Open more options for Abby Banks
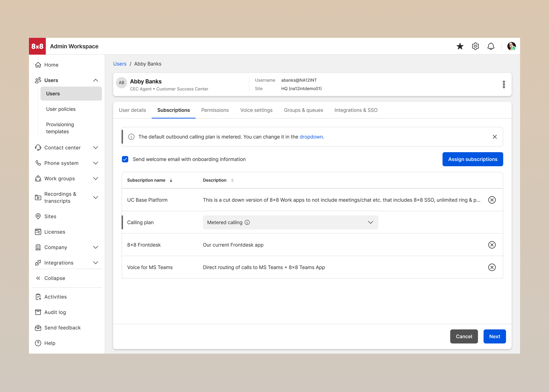This screenshot has height=392, width=549. pos(504,85)
